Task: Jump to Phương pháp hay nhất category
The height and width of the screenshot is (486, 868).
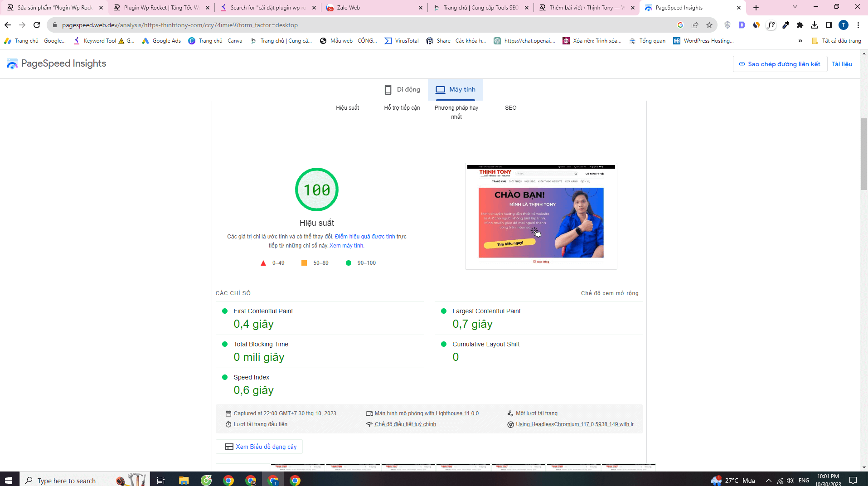Action: coord(456,112)
